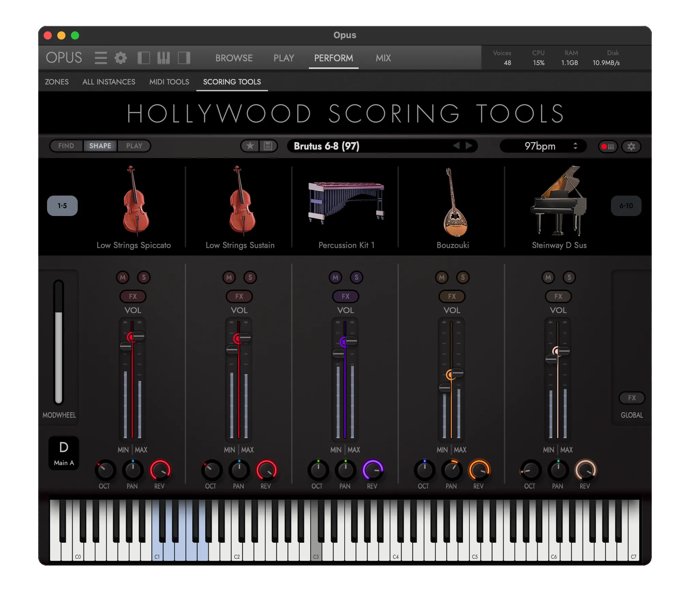Go to the next preset arrow
Screen dimensions: 690x616
point(469,146)
